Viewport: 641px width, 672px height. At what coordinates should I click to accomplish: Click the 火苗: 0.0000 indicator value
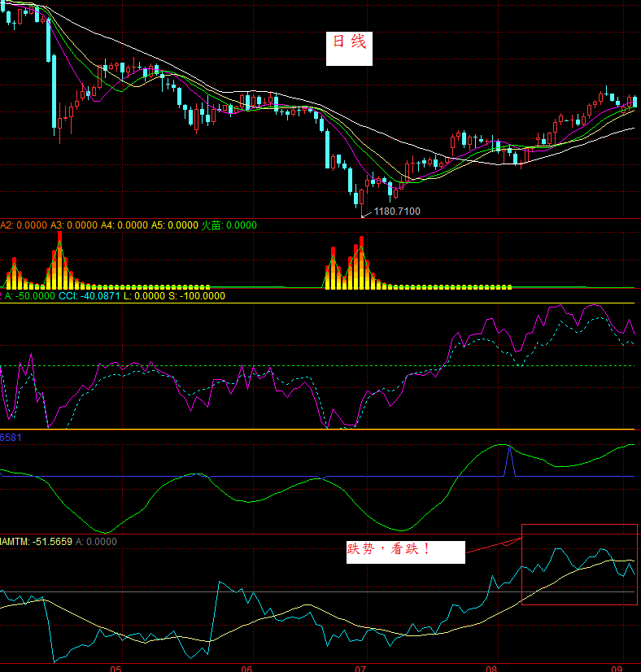pyautogui.click(x=229, y=225)
